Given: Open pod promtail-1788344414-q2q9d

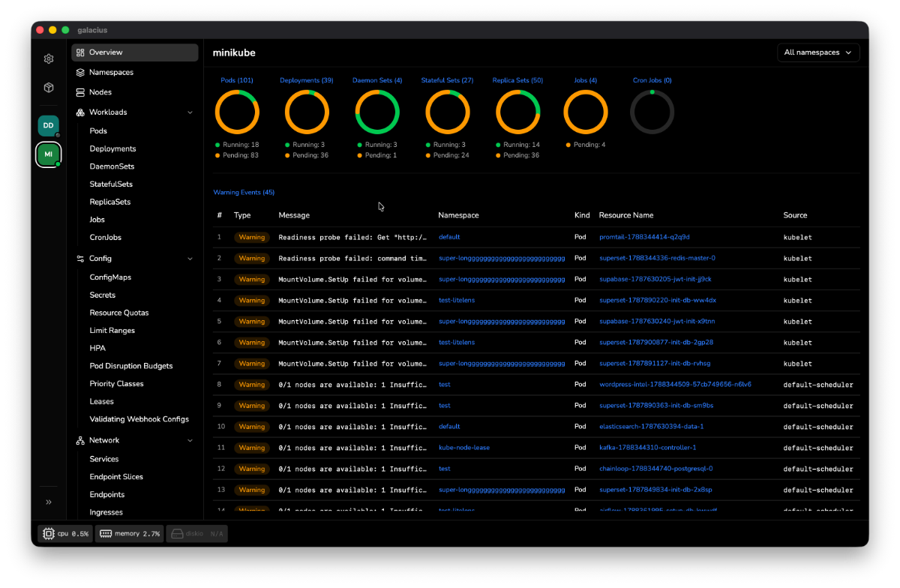Looking at the screenshot, I should (x=644, y=237).
